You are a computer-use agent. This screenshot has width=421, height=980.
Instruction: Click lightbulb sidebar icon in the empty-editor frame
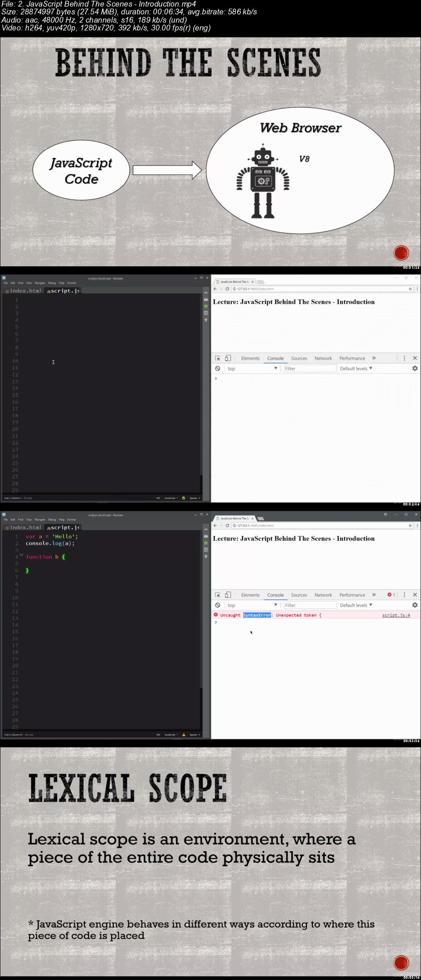pos(206,320)
